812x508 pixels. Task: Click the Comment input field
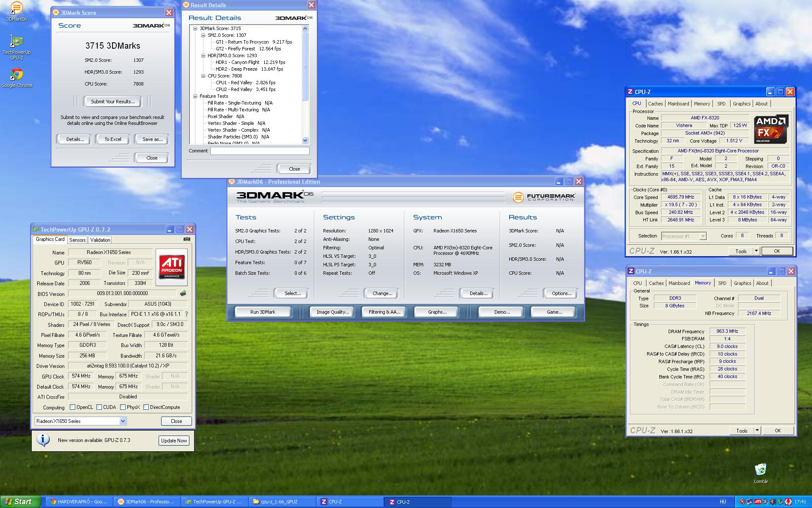(260, 151)
